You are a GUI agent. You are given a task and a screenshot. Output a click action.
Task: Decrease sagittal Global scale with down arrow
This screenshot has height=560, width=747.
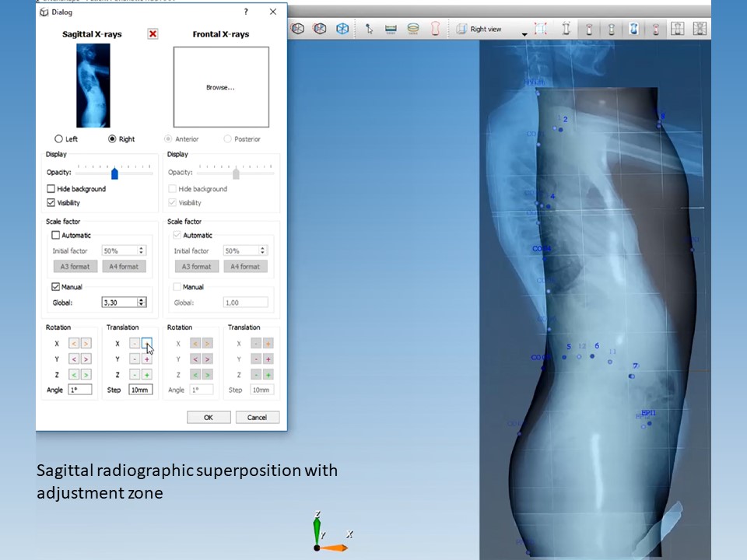pyautogui.click(x=141, y=305)
